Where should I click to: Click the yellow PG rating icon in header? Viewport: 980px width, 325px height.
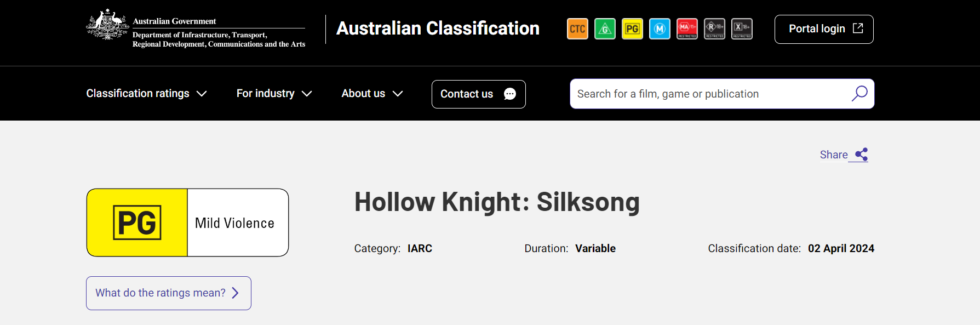click(632, 29)
